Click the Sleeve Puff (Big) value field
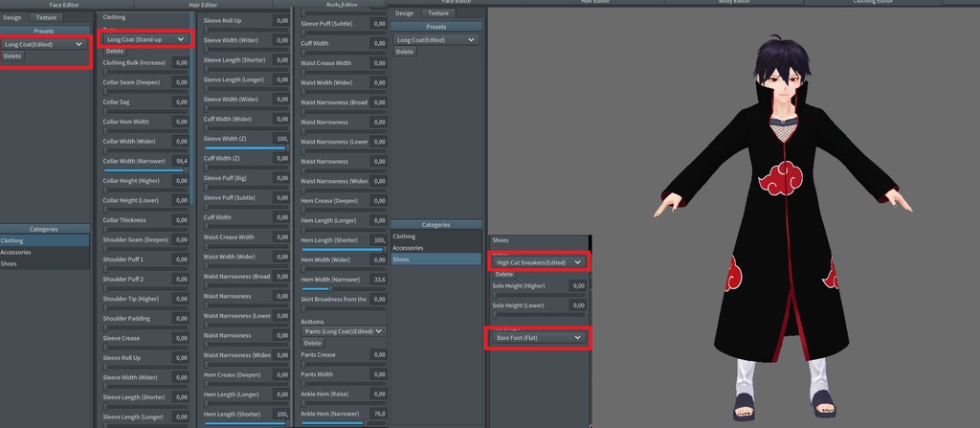This screenshot has height=428, width=980. [280, 178]
